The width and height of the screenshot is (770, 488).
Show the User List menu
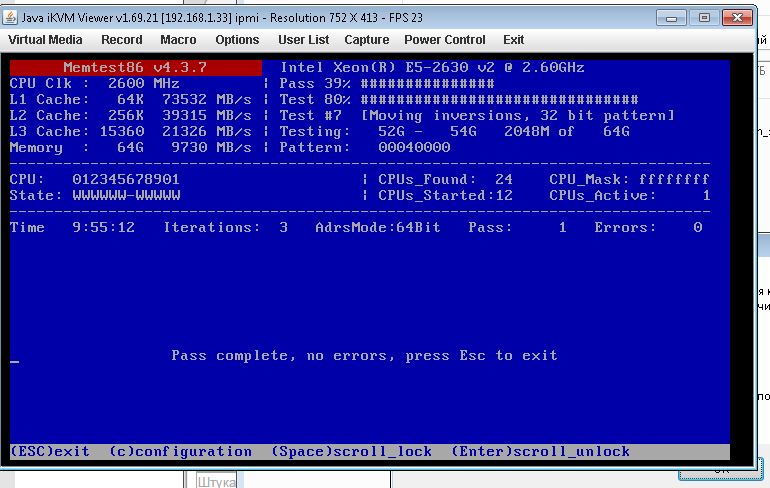click(303, 40)
